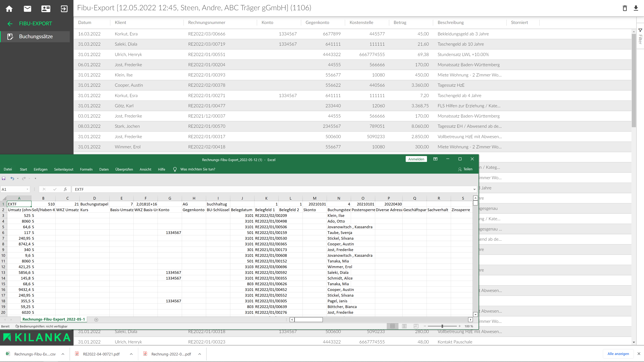Viewport: 644px width, 362px height.
Task: Download the Fibu-Export file
Action: (636, 8)
